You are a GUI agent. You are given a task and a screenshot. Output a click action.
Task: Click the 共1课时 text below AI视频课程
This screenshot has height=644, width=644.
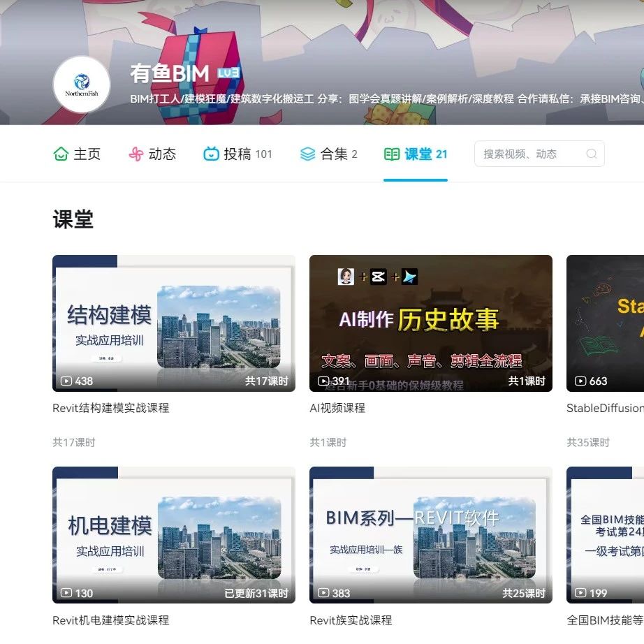328,442
